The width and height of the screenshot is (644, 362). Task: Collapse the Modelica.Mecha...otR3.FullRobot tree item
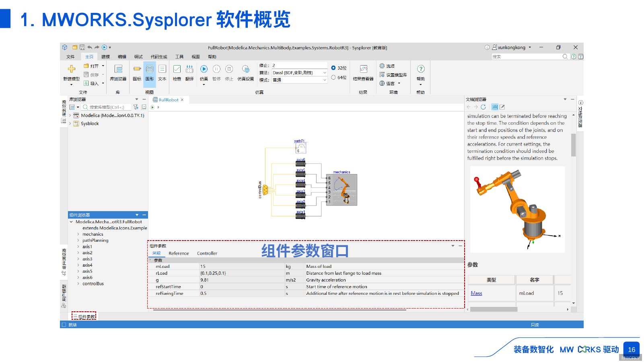click(x=72, y=222)
